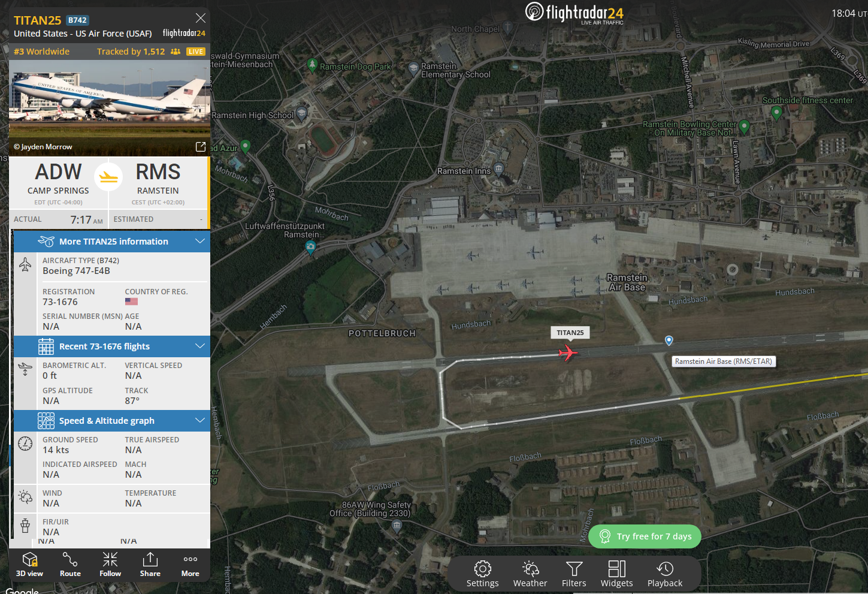Image resolution: width=868 pixels, height=594 pixels.
Task: Click the Ramstein Elementary School marker
Action: 413,68
